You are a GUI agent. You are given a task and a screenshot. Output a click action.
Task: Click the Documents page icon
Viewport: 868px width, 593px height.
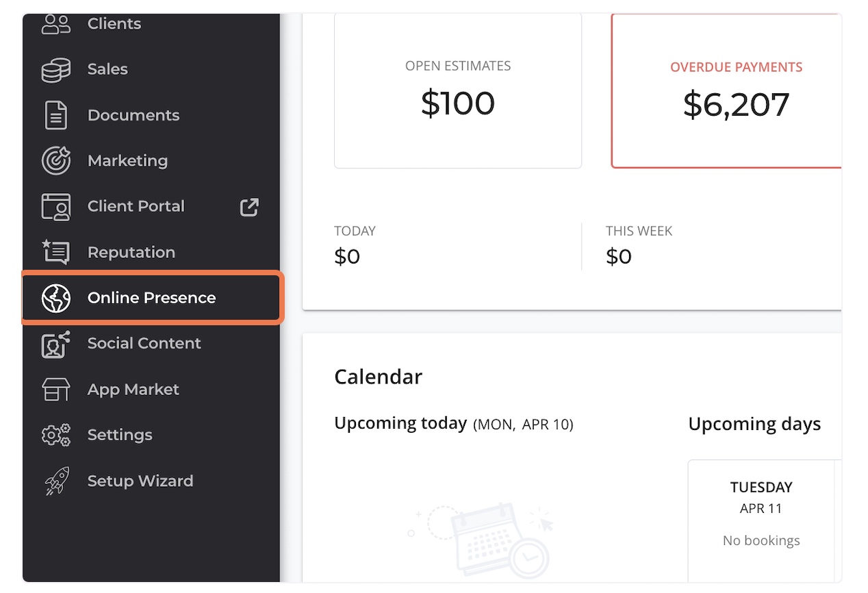pos(56,115)
